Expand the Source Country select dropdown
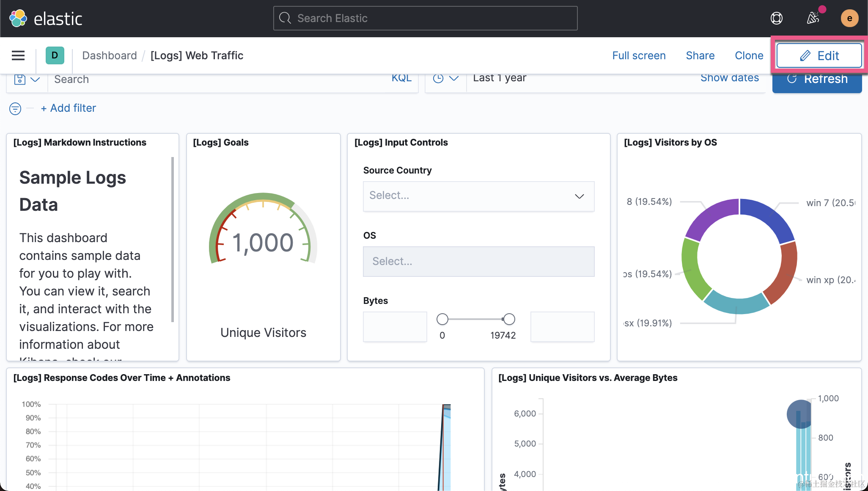This screenshot has height=491, width=868. point(478,196)
